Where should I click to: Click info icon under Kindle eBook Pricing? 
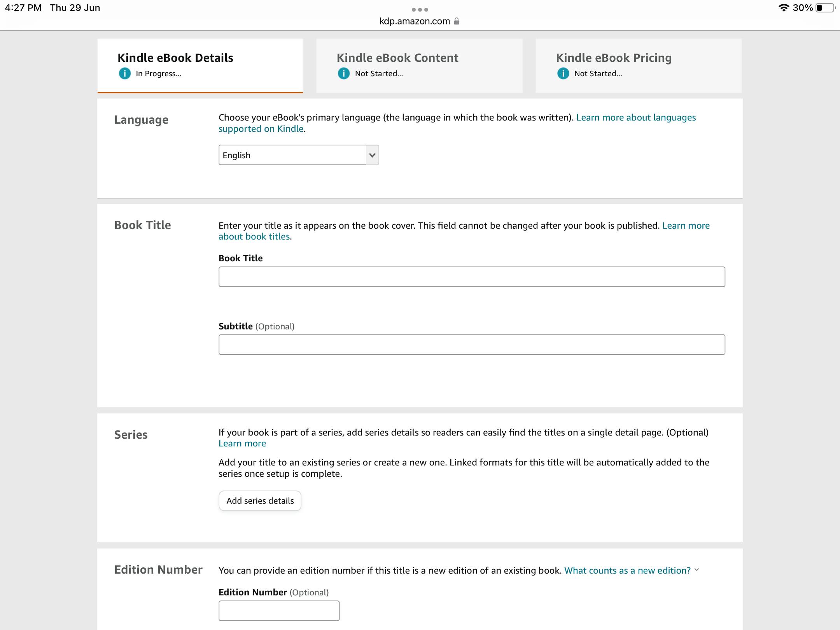(563, 73)
